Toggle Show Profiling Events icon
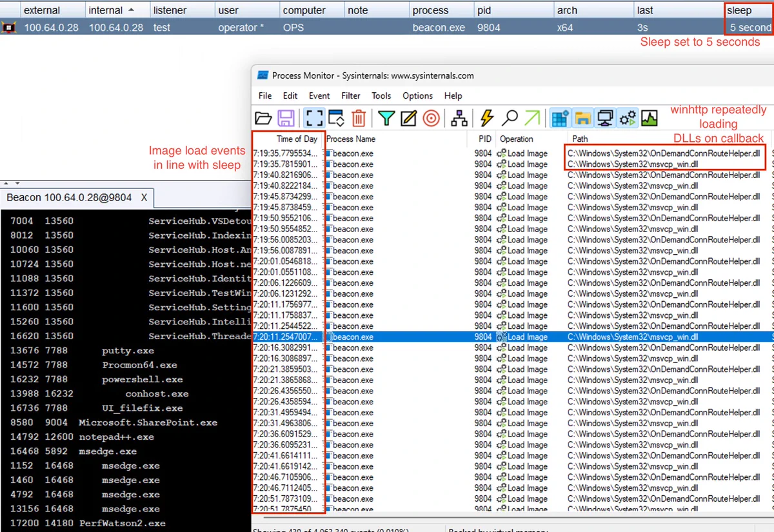This screenshot has height=532, width=774. click(x=649, y=118)
